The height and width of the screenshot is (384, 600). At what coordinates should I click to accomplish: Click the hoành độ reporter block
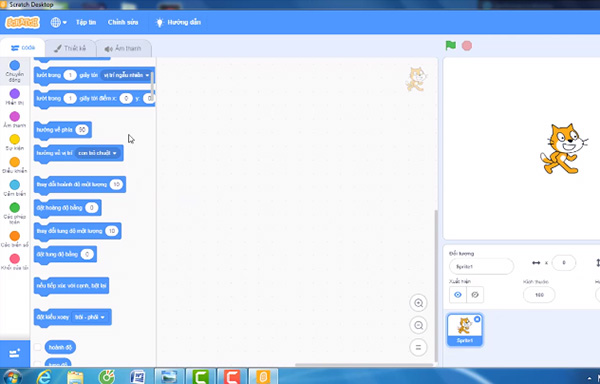[x=60, y=347]
